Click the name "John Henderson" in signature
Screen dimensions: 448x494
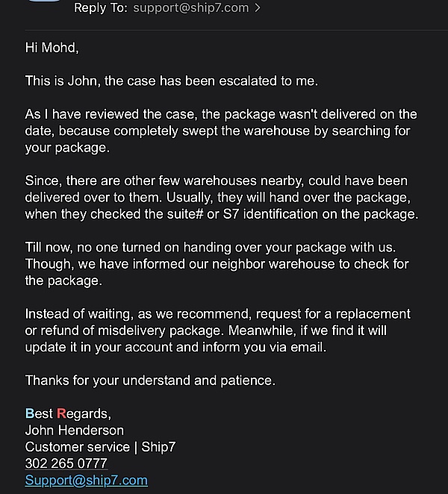(x=75, y=430)
